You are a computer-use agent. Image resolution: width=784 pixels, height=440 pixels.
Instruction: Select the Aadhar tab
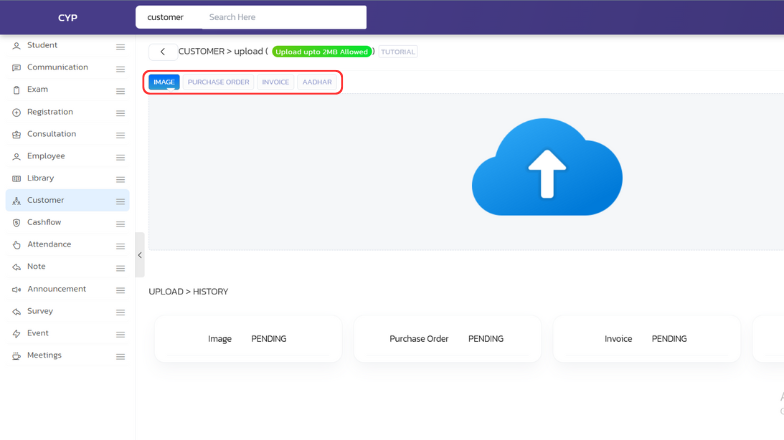(317, 82)
